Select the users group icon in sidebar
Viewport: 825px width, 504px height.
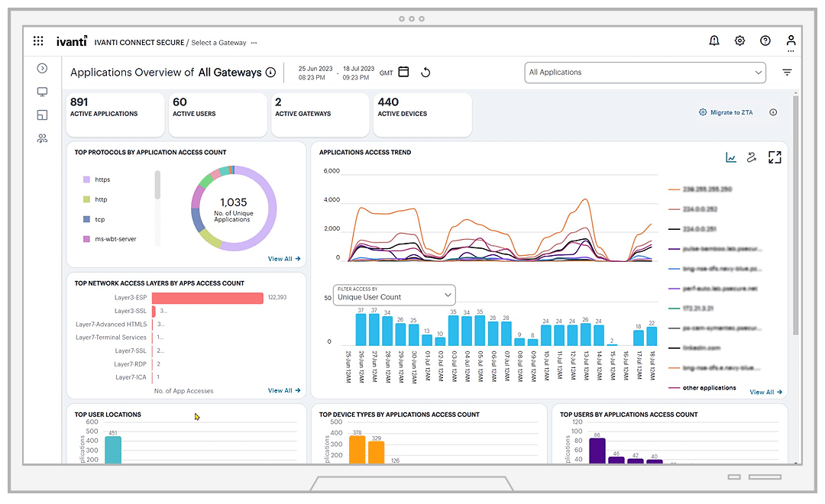point(42,138)
